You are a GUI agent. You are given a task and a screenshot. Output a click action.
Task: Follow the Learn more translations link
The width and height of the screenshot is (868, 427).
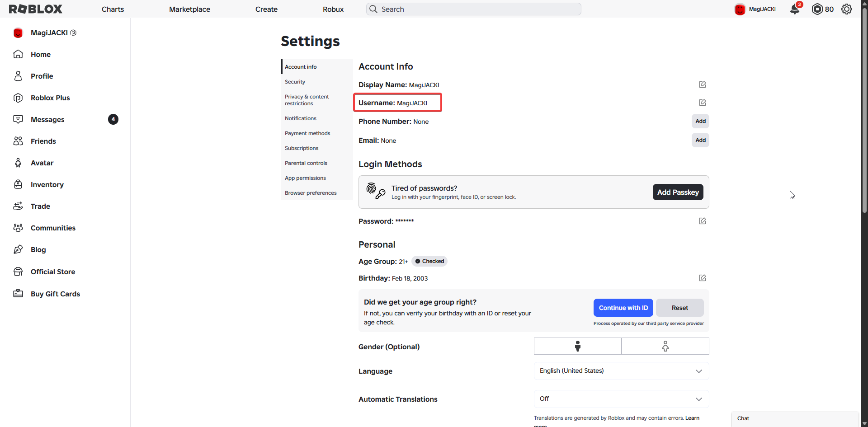click(692, 418)
